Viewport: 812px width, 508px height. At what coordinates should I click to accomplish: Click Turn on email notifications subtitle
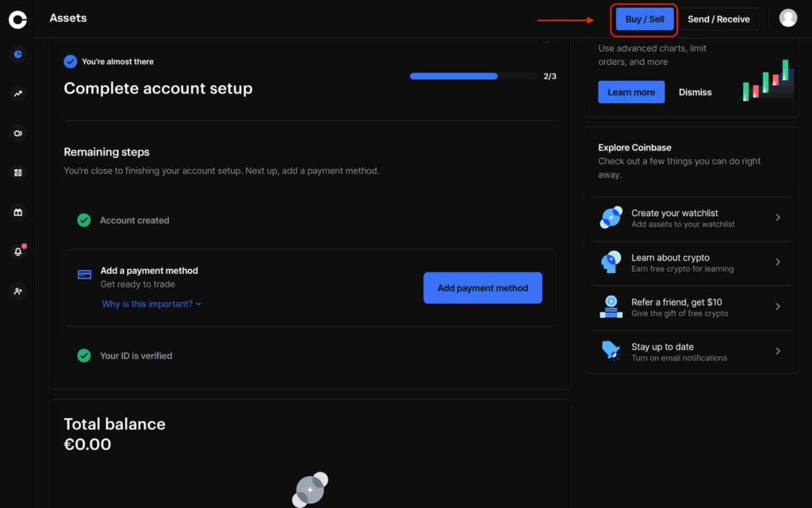tap(679, 358)
